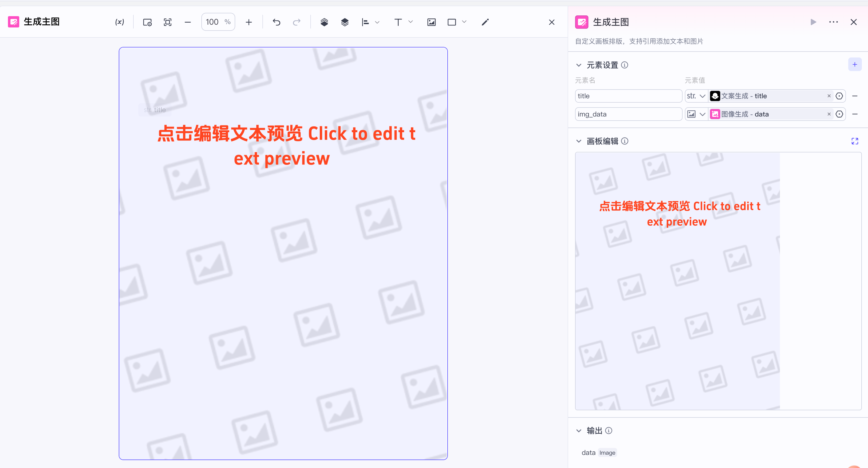Collapse the 画板编辑 section
868x468 pixels.
pyautogui.click(x=579, y=141)
